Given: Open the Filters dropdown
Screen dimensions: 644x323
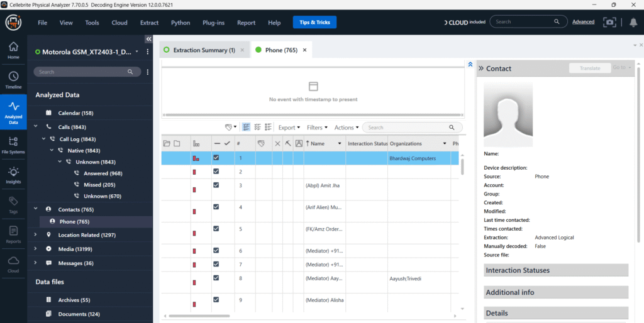Looking at the screenshot, I should 317,128.
